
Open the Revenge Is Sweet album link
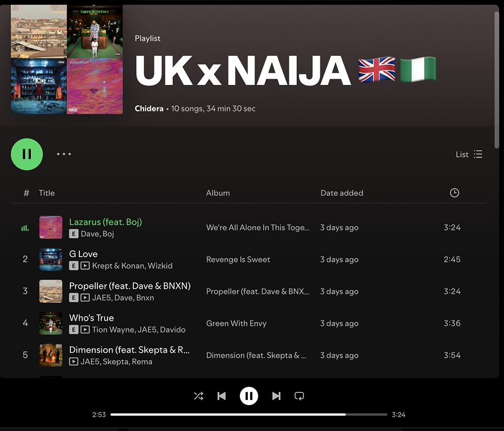coord(238,259)
